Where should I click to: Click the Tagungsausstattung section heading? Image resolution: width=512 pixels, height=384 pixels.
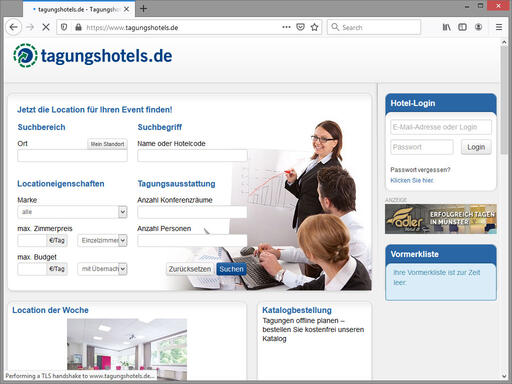pyautogui.click(x=176, y=184)
